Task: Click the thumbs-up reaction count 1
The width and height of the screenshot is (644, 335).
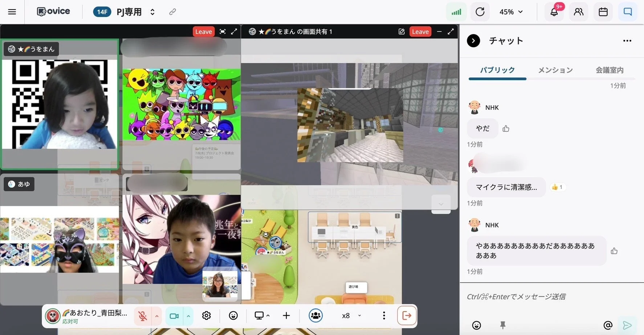Action: 557,187
